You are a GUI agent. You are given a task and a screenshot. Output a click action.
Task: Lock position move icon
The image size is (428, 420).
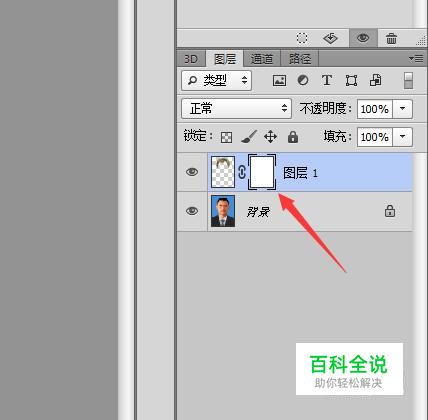270,137
